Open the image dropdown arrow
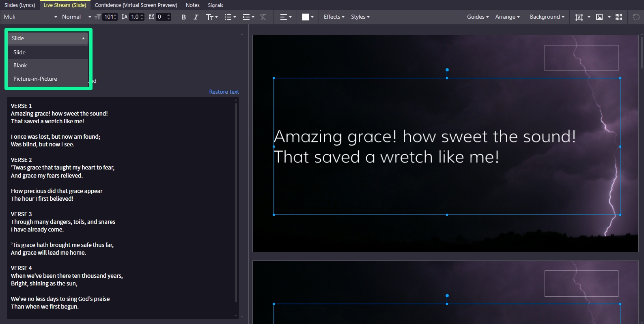The height and width of the screenshot is (324, 644). click(609, 17)
